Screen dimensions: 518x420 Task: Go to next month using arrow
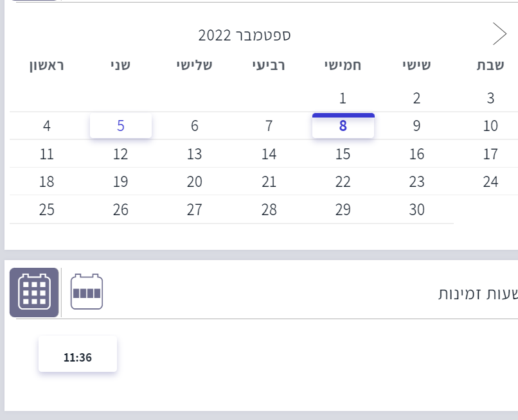point(499,34)
